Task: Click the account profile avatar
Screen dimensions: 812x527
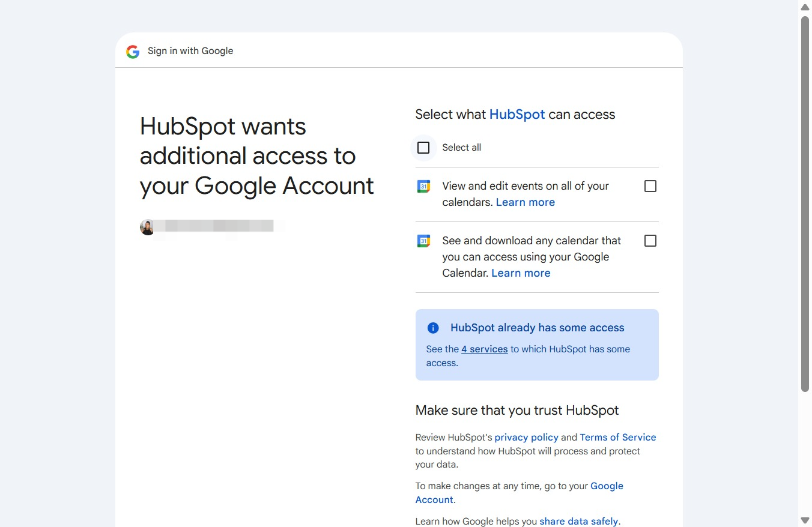Action: [x=147, y=227]
